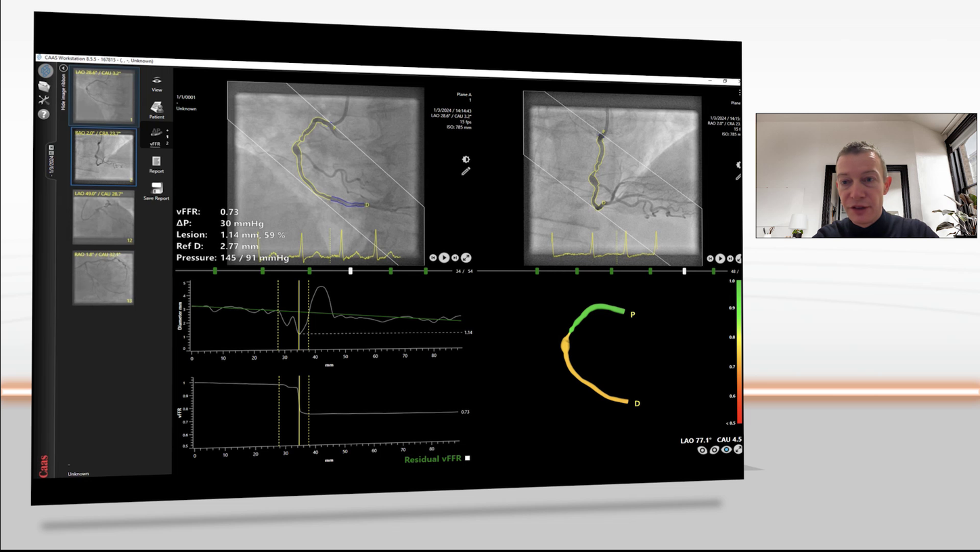
Task: Expand Plane A using the diagonal arrows icon
Action: click(466, 258)
